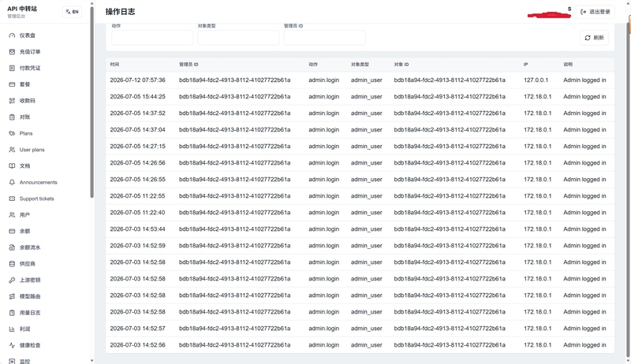Image resolution: width=631 pixels, height=364 pixels.
Task: Click admin.login in the 07:57:36 row
Action: click(x=324, y=80)
